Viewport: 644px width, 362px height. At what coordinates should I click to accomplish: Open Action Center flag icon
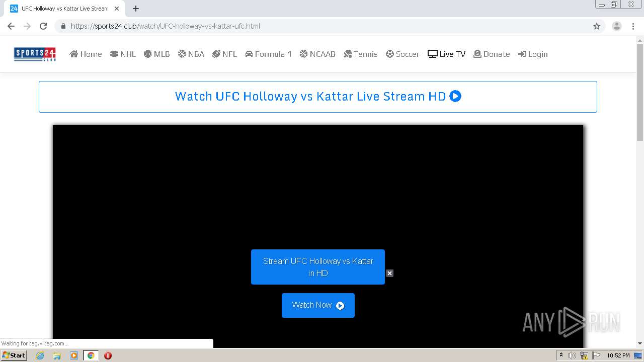click(596, 355)
